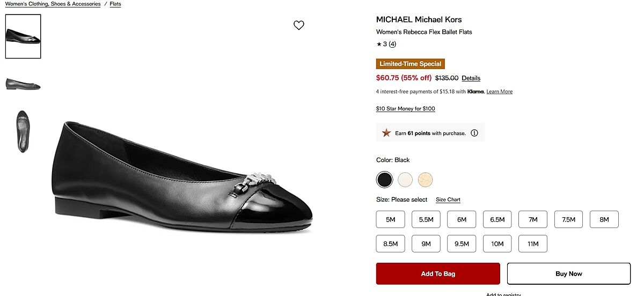Select size 5M

pos(390,219)
